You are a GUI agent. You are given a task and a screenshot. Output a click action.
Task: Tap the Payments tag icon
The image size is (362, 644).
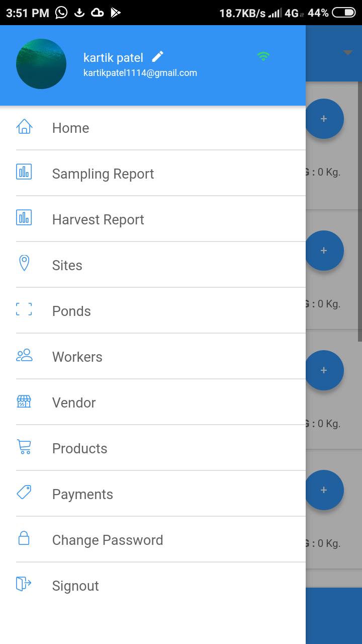[24, 492]
